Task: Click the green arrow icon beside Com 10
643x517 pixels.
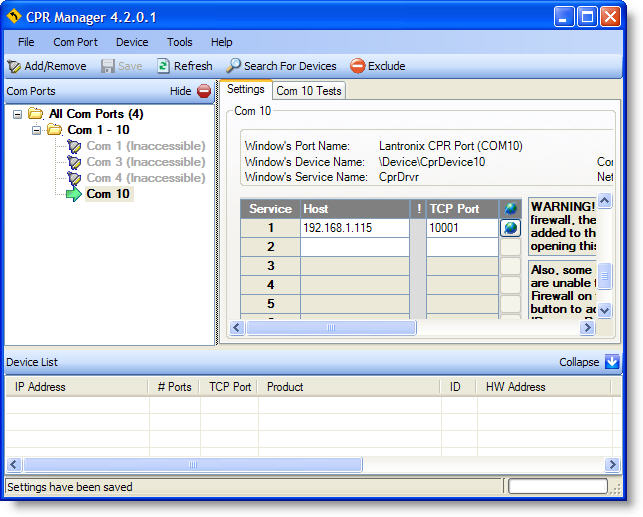Action: click(74, 194)
